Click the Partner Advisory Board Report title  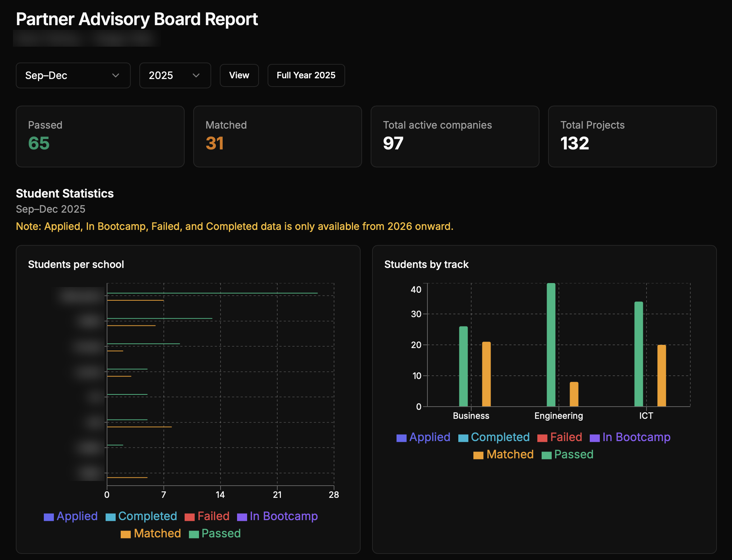[137, 19]
